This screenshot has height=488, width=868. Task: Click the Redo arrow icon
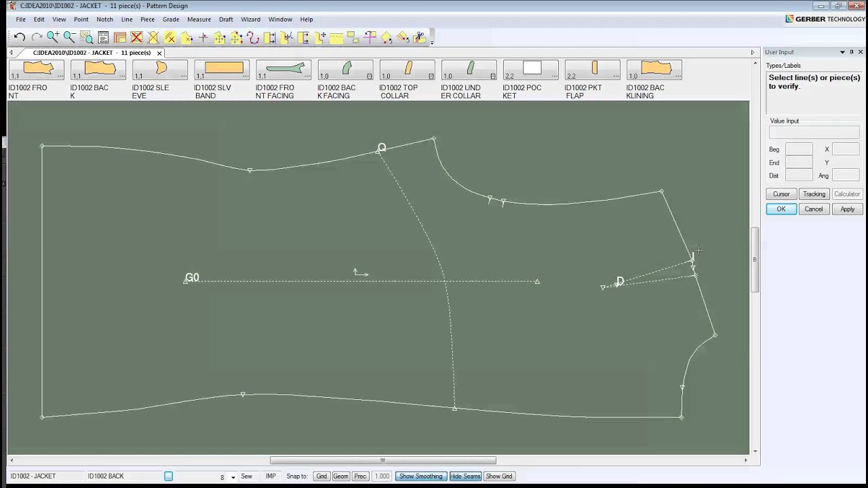37,37
